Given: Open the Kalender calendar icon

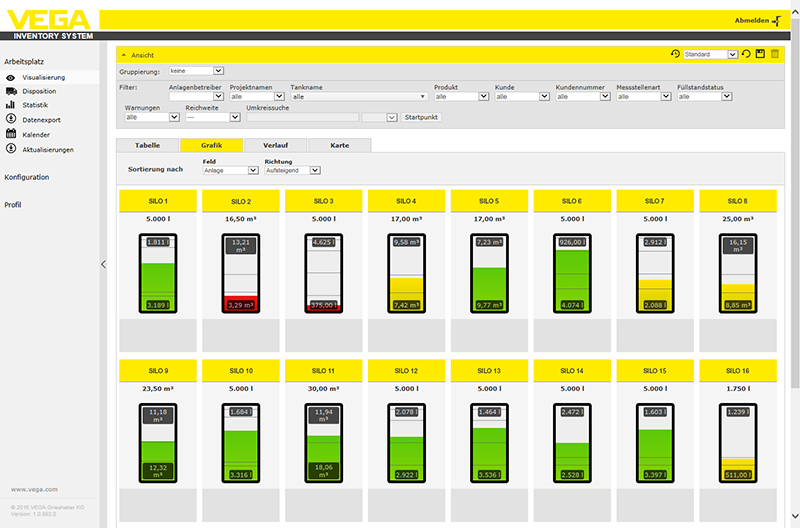Looking at the screenshot, I should click(10, 134).
